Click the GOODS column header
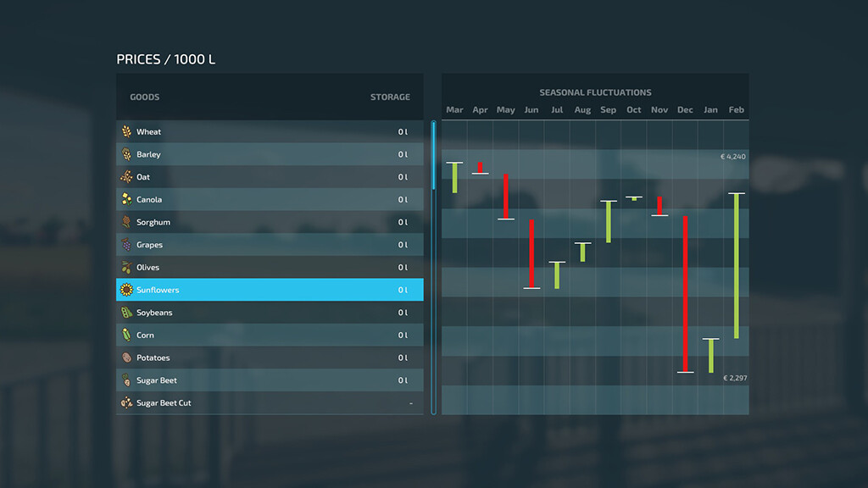This screenshot has height=488, width=868. click(x=145, y=97)
